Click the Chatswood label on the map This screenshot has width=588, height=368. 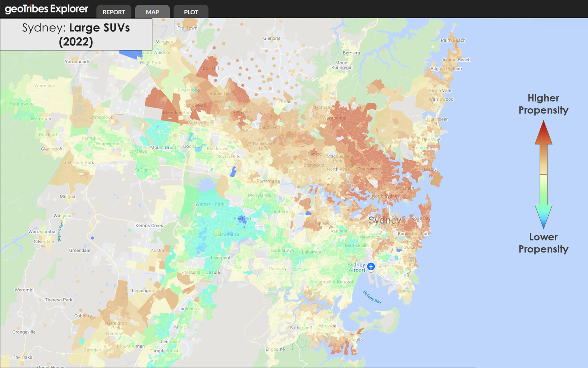(x=369, y=169)
